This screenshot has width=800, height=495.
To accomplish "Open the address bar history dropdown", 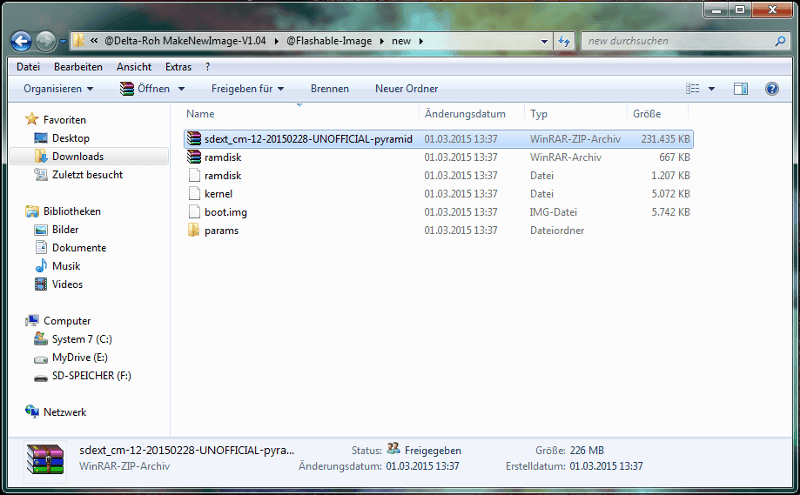I will pos(544,41).
